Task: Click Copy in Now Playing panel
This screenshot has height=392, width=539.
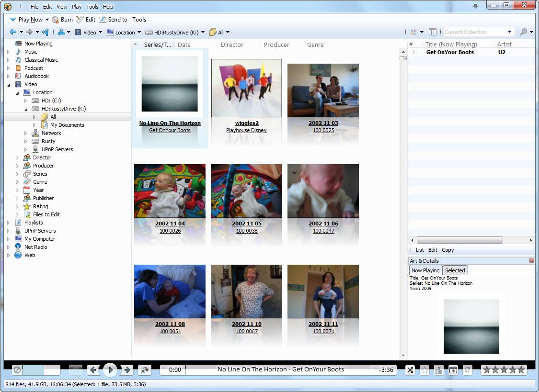Action: (x=447, y=250)
